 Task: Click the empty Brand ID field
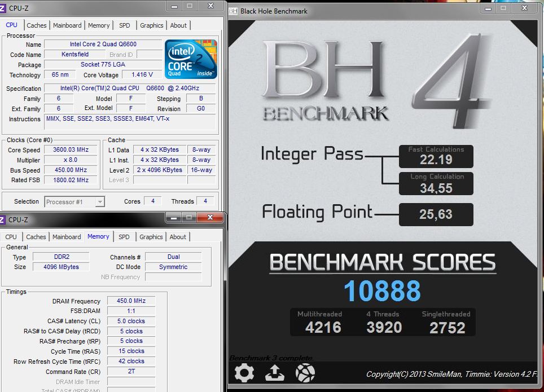[150, 55]
